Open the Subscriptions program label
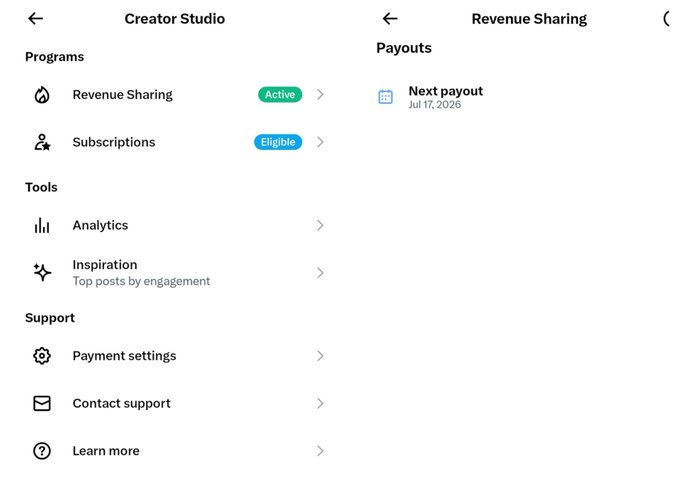Image resolution: width=680 pixels, height=502 pixels. pyautogui.click(x=114, y=142)
